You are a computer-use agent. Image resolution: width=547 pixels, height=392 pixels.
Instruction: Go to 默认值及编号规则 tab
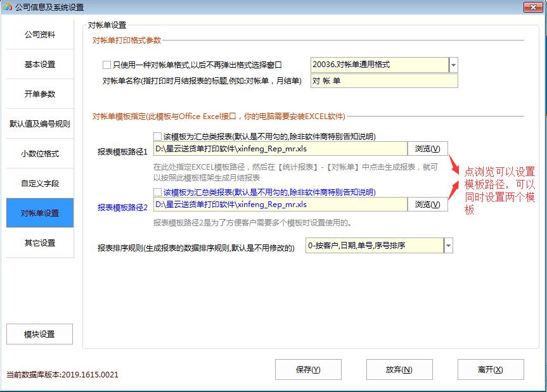pyautogui.click(x=40, y=124)
